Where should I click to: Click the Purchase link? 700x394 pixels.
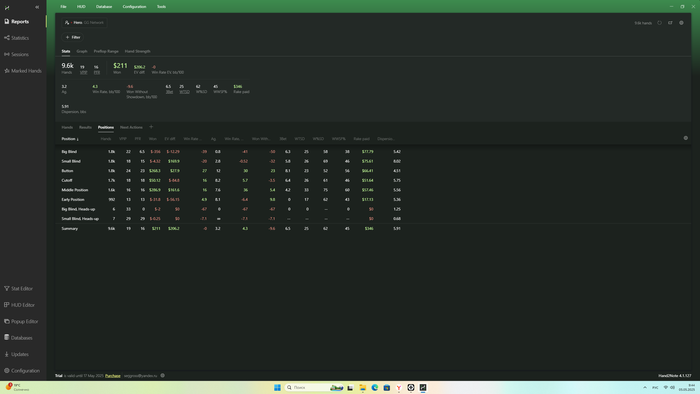click(112, 376)
